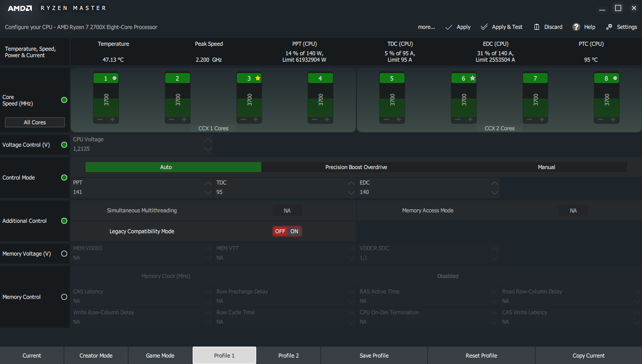
Task: Raise the EDC value with up chevron
Action: click(494, 183)
